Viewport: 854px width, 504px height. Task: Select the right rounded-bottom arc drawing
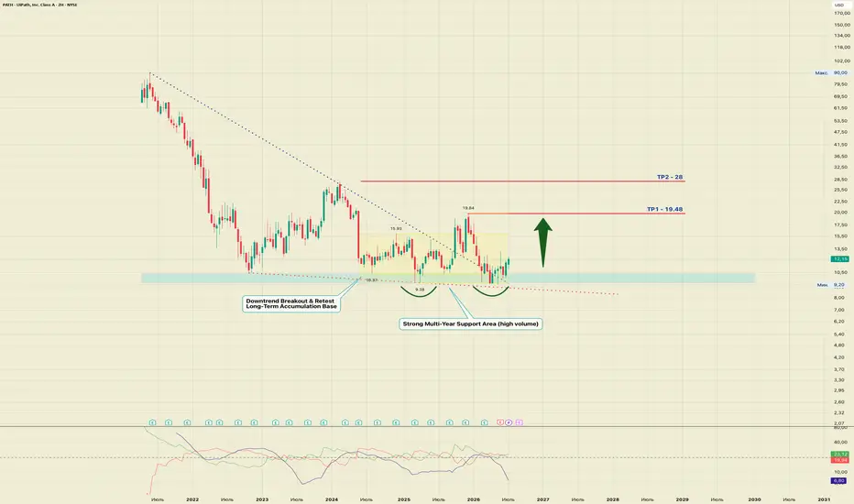490,292
